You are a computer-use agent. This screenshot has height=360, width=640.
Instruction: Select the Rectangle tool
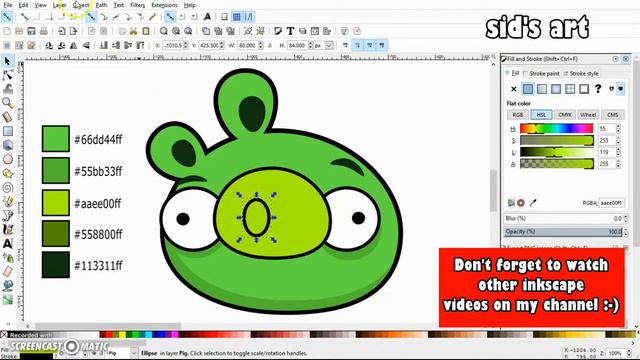coord(7,131)
